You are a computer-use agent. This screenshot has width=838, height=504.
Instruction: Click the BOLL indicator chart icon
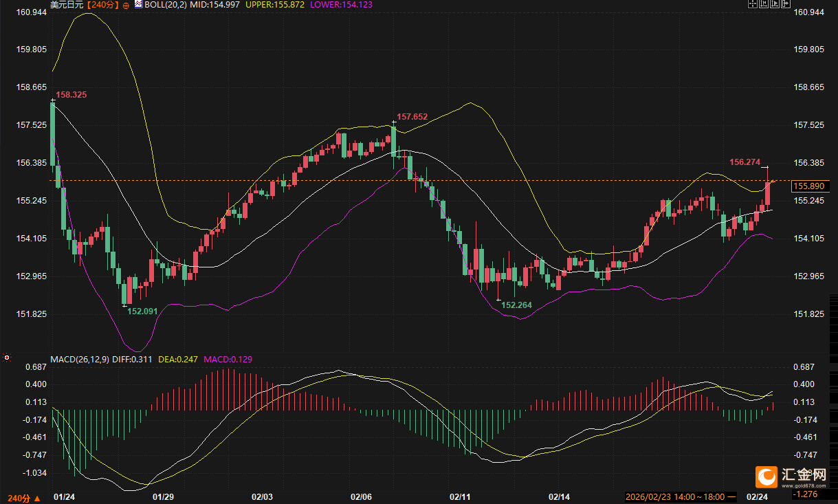click(138, 4)
